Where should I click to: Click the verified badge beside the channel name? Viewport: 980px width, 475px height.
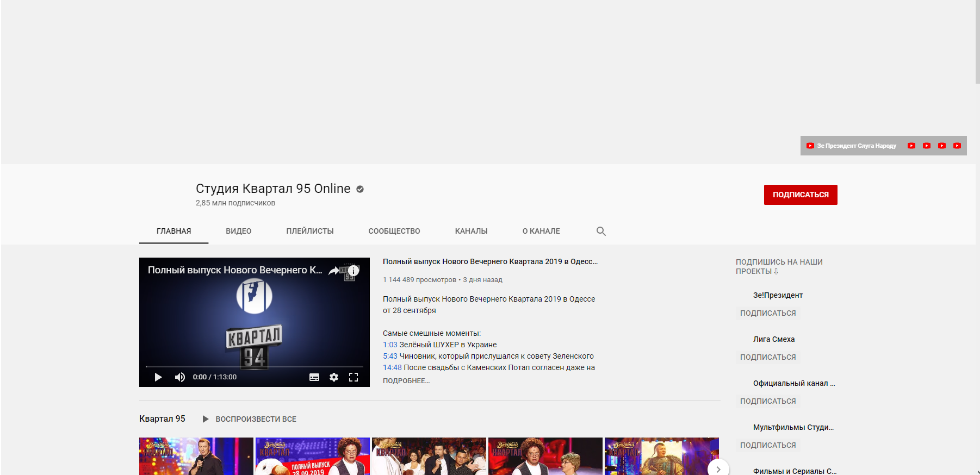(x=360, y=189)
